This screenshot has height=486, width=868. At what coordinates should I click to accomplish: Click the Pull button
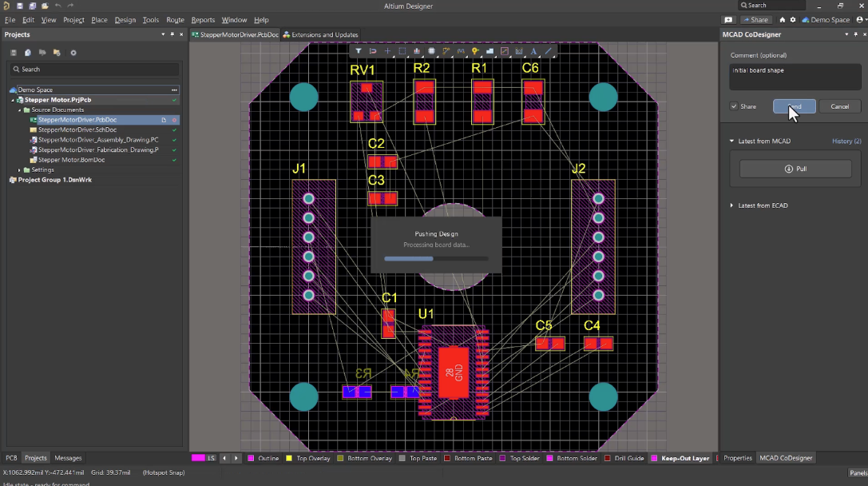pos(795,169)
